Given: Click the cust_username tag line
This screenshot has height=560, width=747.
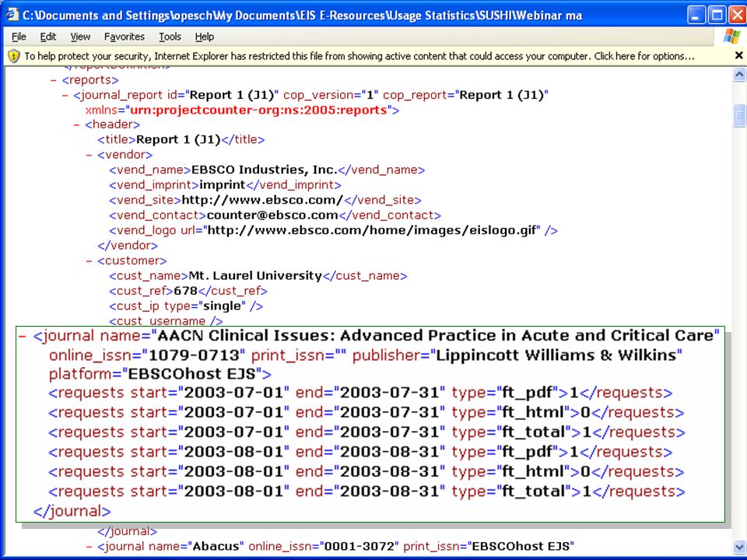Looking at the screenshot, I should (166, 321).
